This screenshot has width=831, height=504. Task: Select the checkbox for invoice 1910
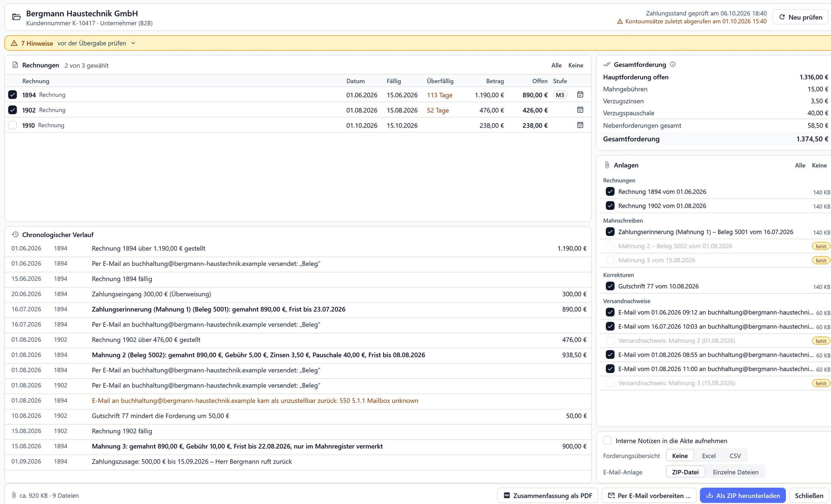tap(12, 125)
